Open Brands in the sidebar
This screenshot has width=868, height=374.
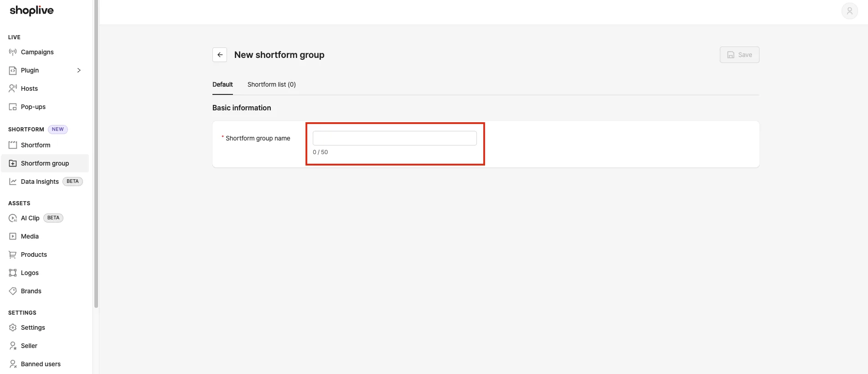point(31,291)
